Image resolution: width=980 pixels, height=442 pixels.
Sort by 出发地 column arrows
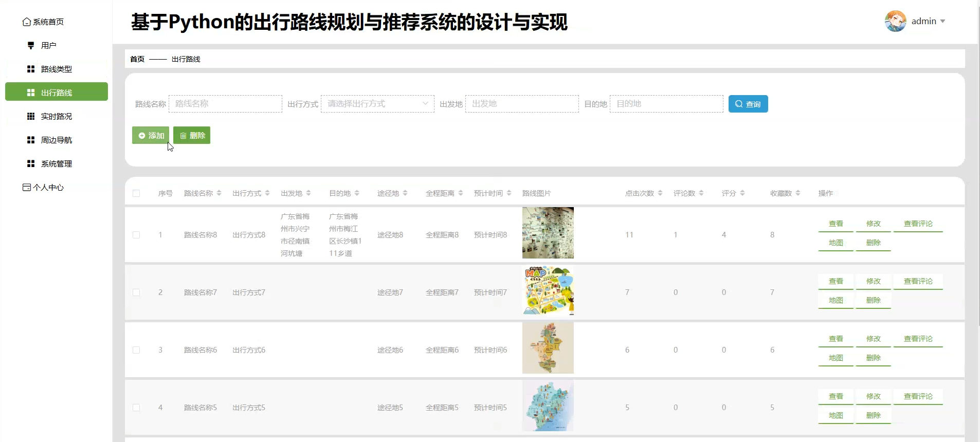(308, 193)
